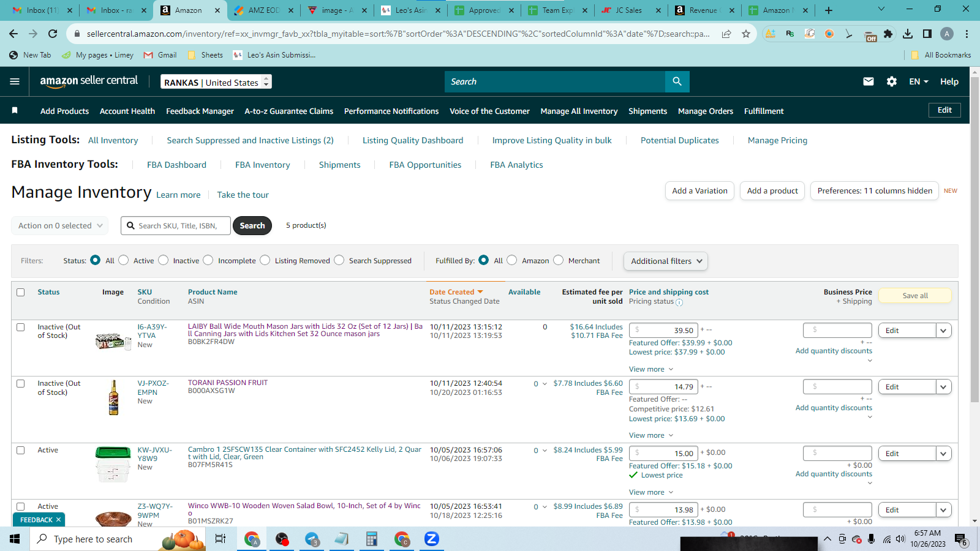
Task: Open the Calculator app in taskbar
Action: 371,539
